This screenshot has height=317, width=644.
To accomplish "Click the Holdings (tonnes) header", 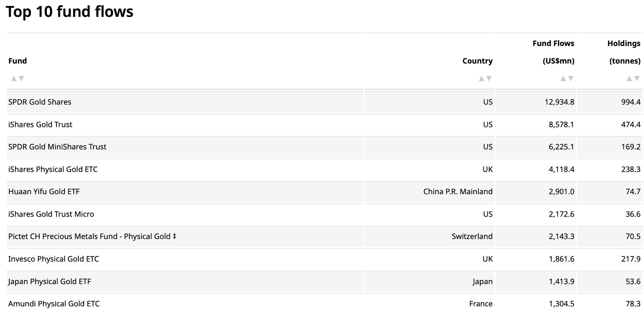I will (624, 52).
